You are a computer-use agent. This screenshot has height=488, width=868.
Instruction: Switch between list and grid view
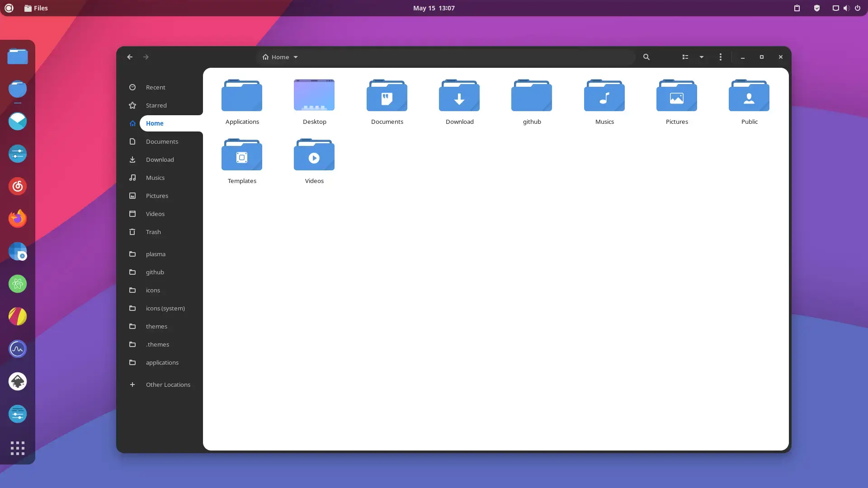[685, 57]
